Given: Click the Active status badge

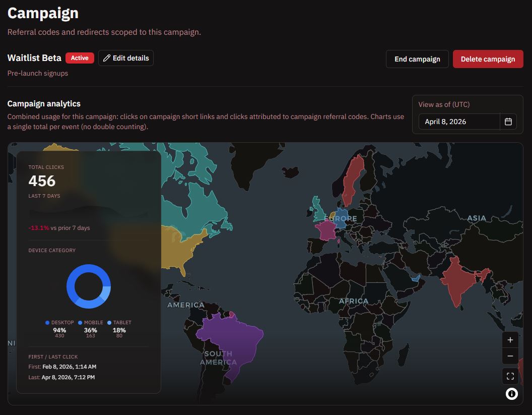Looking at the screenshot, I should point(79,58).
